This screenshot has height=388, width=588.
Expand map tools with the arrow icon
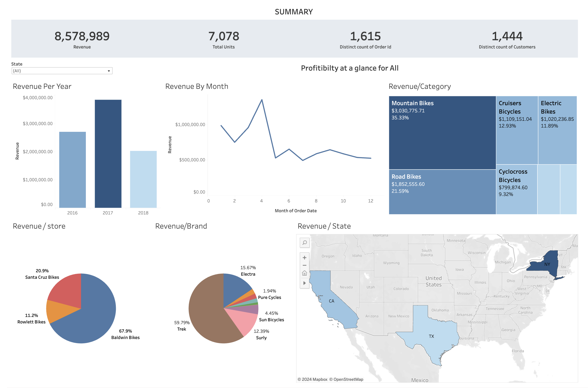pos(305,283)
